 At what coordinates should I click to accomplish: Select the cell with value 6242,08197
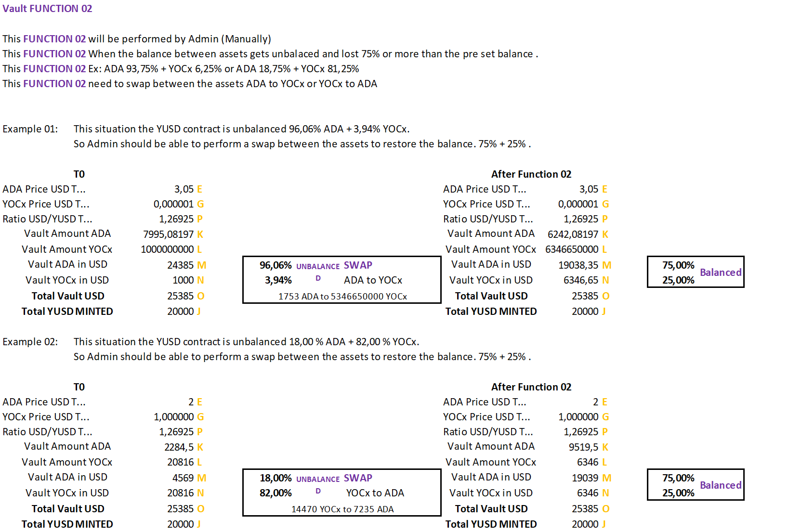point(573,234)
